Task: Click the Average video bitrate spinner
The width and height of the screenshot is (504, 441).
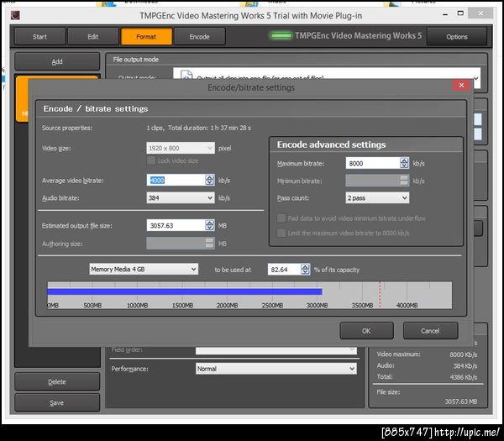Action: click(209, 180)
